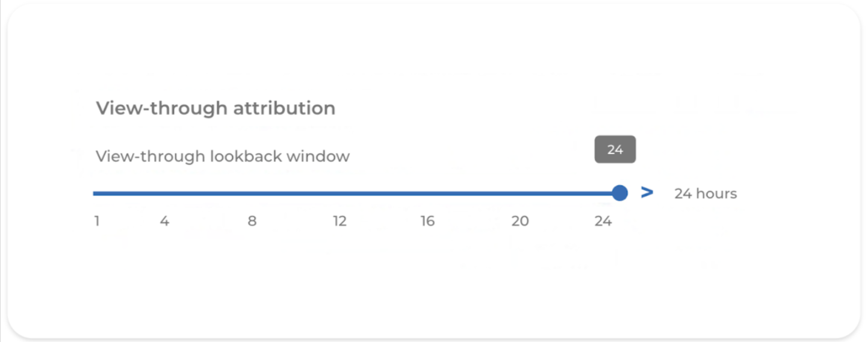This screenshot has height=342, width=868.
Task: Select the 20 tick label below slider
Action: pyautogui.click(x=520, y=221)
